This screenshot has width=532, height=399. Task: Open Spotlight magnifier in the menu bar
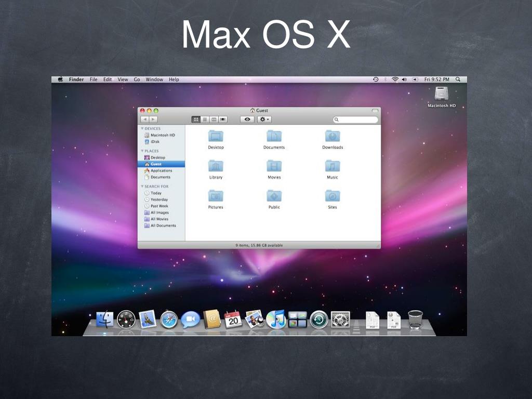pos(458,79)
